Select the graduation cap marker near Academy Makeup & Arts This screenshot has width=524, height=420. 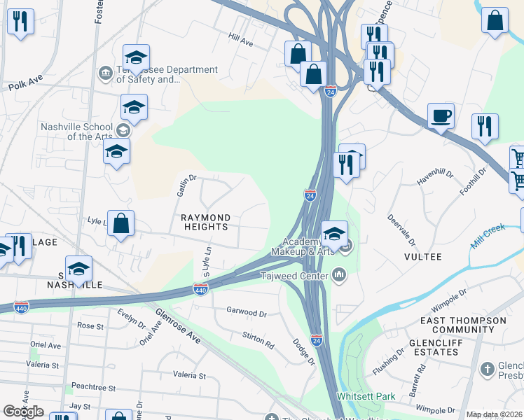click(334, 236)
